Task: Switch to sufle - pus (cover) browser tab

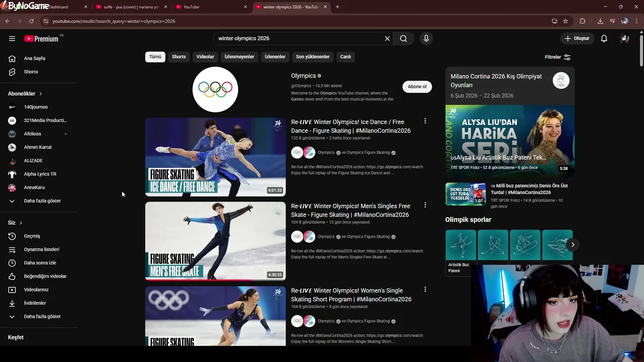Action: (131, 7)
